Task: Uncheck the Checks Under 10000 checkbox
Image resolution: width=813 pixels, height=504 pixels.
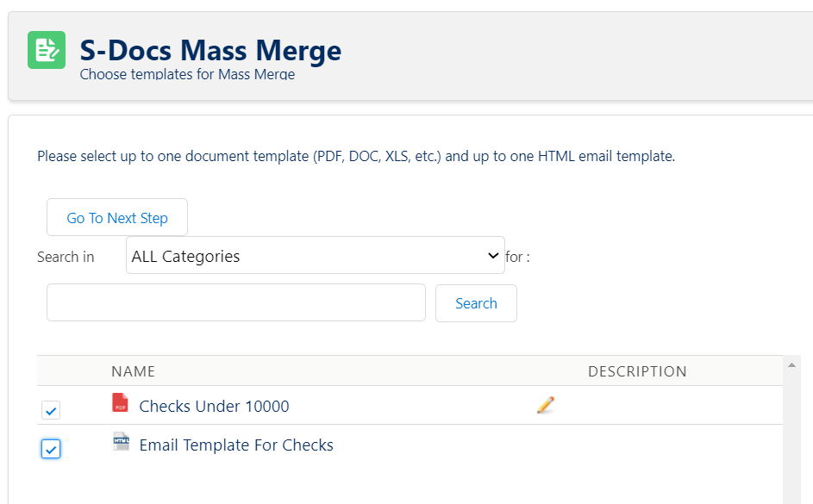Action: tap(51, 410)
